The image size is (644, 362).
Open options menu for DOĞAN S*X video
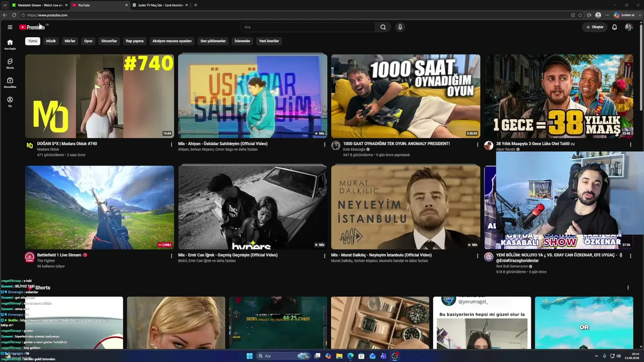pos(172,144)
